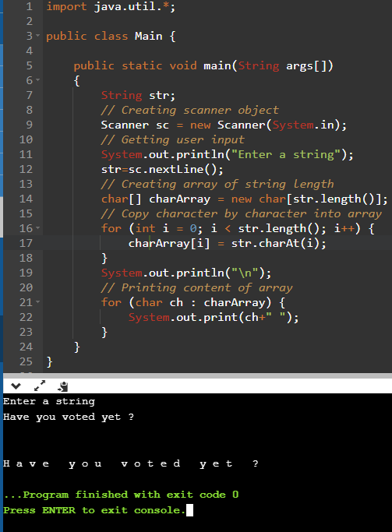The height and width of the screenshot is (532, 392).
Task: Click 'System.out.println("\n");' line
Action: 186,273
